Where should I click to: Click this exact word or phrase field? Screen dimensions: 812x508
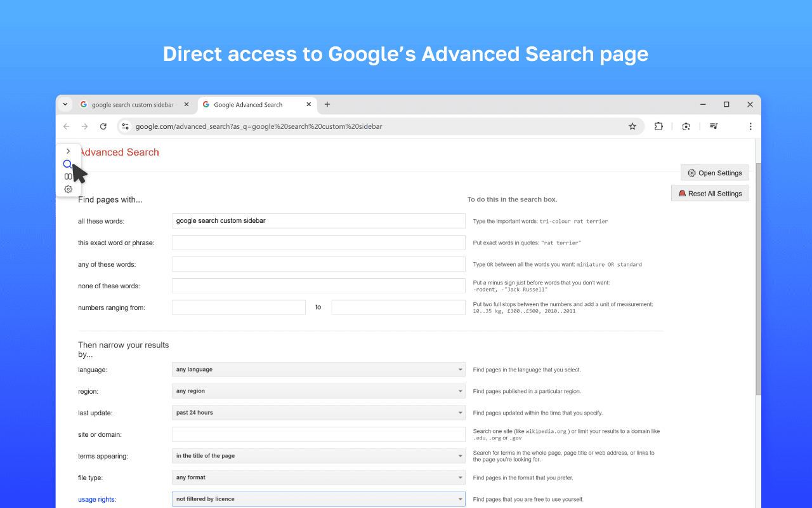click(318, 243)
